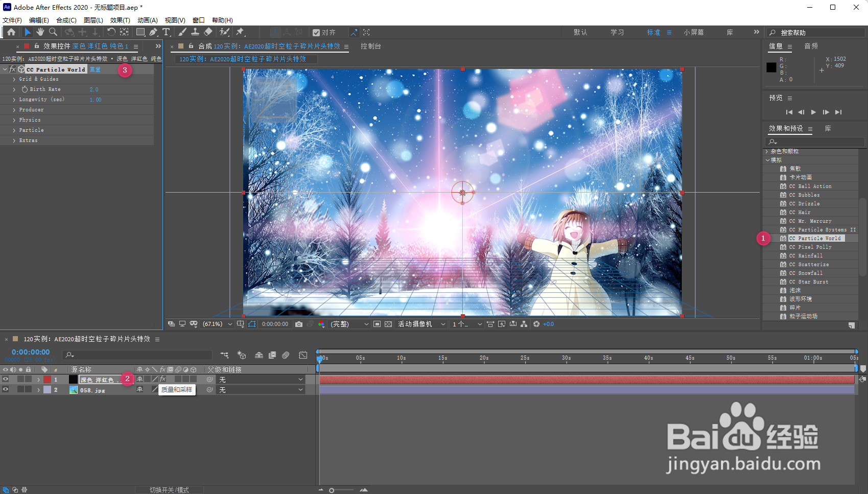The width and height of the screenshot is (868, 494).
Task: Click the 重置 reset link for CC Particle World
Action: click(x=96, y=69)
